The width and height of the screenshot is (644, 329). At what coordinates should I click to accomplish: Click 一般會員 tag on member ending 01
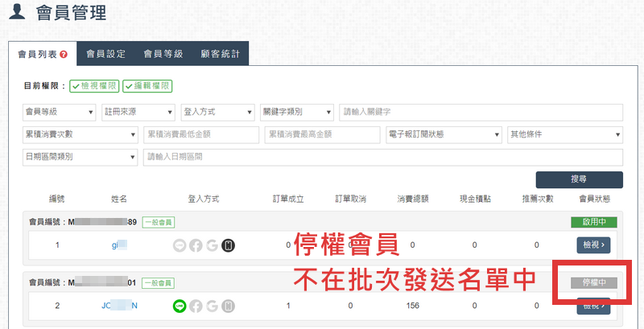(x=159, y=282)
